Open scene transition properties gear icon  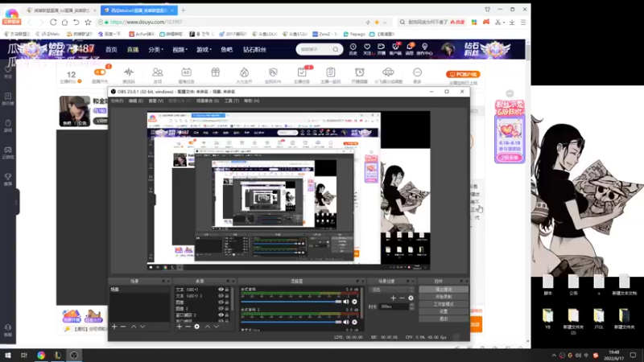pyautogui.click(x=411, y=298)
